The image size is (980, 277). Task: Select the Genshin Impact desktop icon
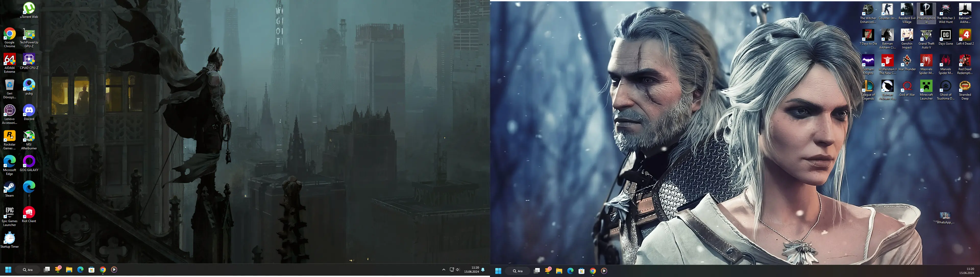click(x=907, y=39)
